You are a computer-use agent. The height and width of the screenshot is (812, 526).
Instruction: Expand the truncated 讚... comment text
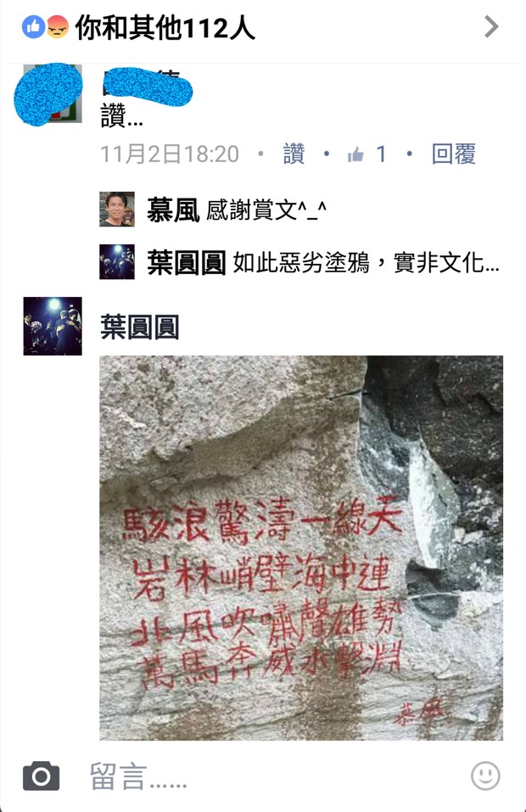[x=121, y=115]
